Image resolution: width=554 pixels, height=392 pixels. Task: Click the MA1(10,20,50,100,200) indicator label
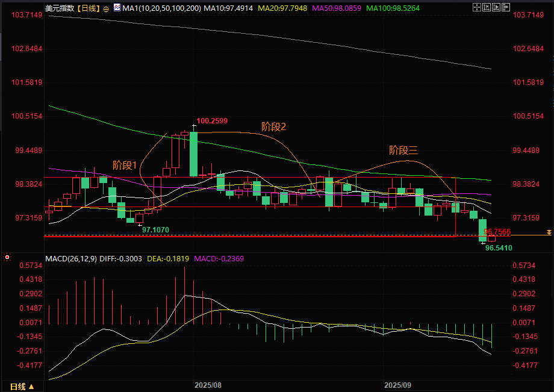(x=162, y=8)
